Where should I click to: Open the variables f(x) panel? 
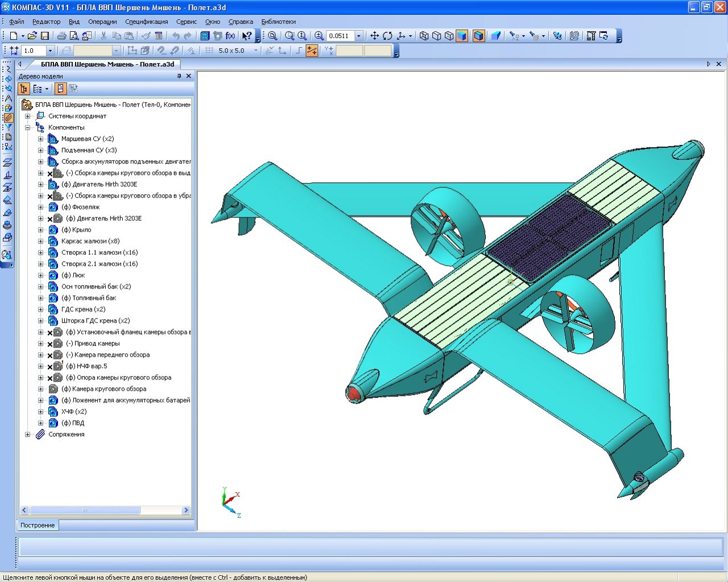230,36
